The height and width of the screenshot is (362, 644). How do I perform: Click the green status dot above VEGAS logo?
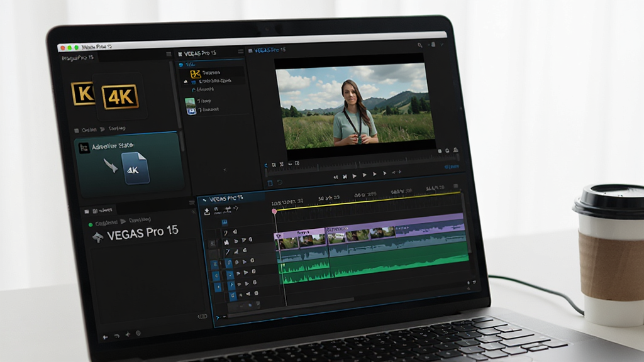(x=91, y=224)
